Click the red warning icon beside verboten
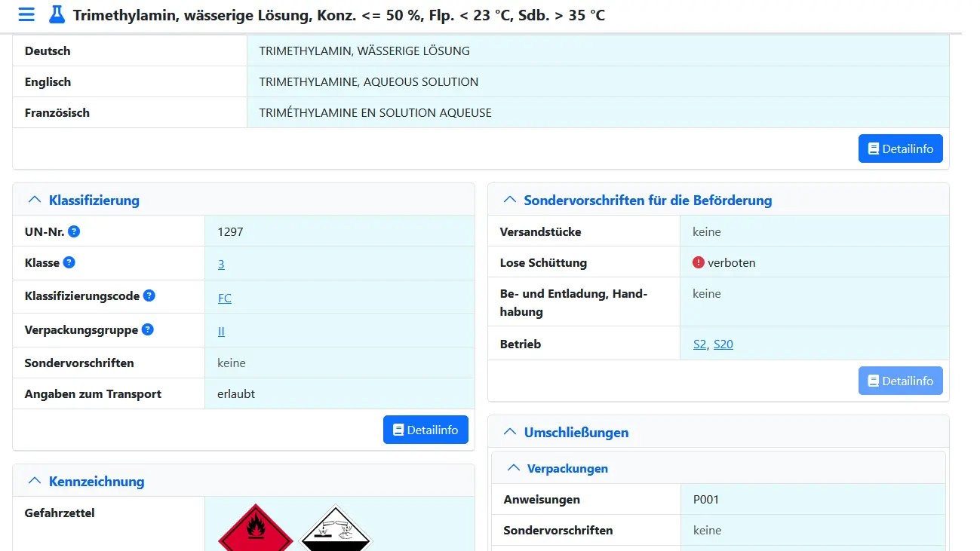The image size is (980, 551). (699, 262)
